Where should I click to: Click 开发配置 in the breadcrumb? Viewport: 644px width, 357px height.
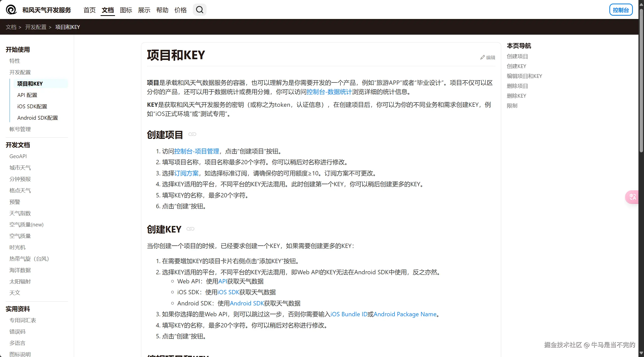[x=36, y=27]
